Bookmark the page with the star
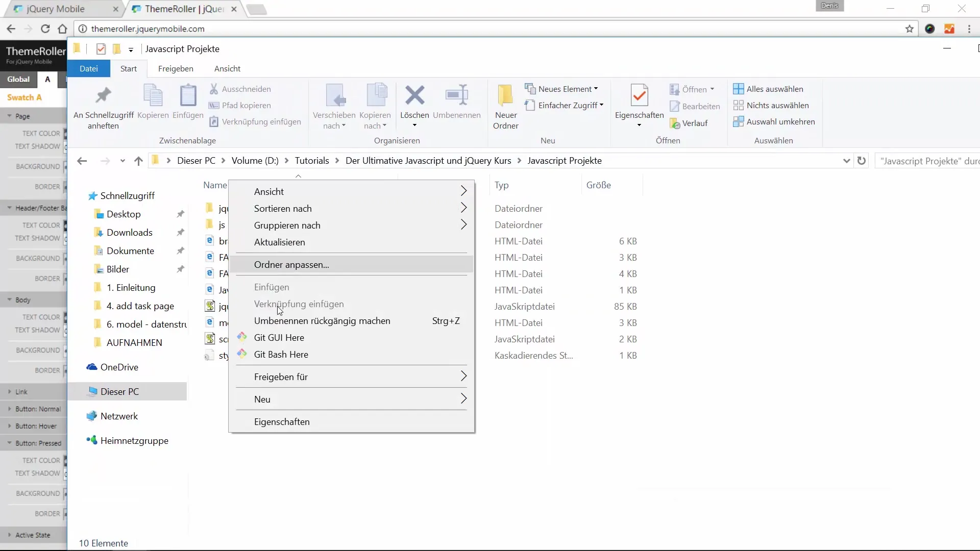 click(909, 29)
